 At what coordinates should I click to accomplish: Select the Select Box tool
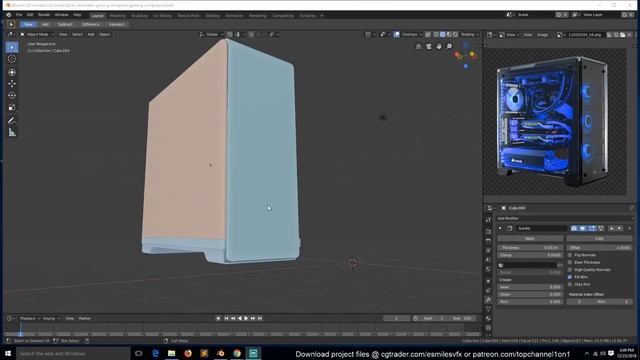point(12,47)
